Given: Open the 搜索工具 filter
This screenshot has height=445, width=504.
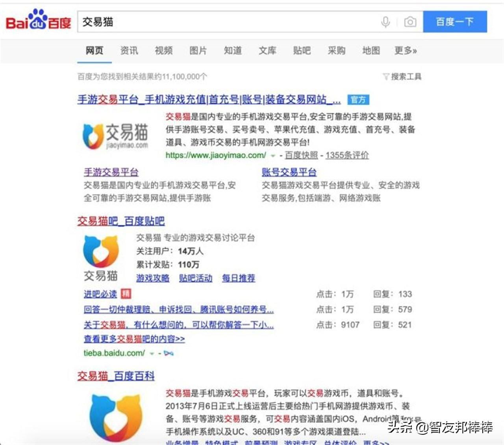Looking at the screenshot, I should (402, 76).
